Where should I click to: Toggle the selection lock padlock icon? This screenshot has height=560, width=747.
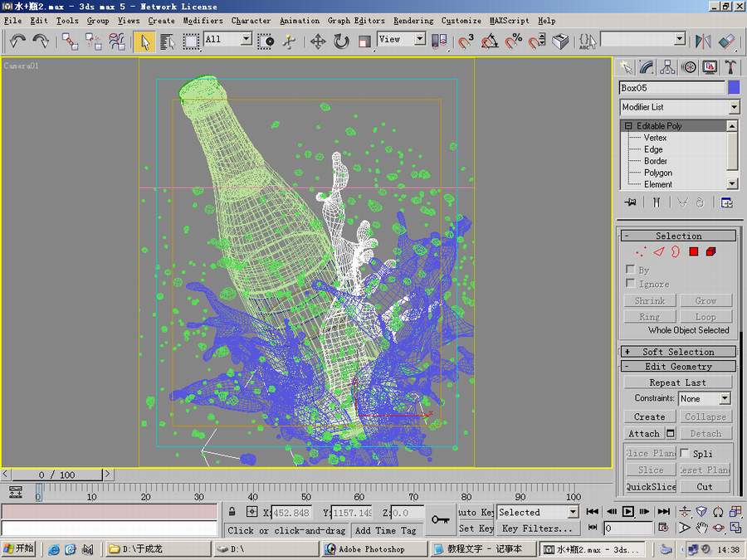[x=232, y=513]
